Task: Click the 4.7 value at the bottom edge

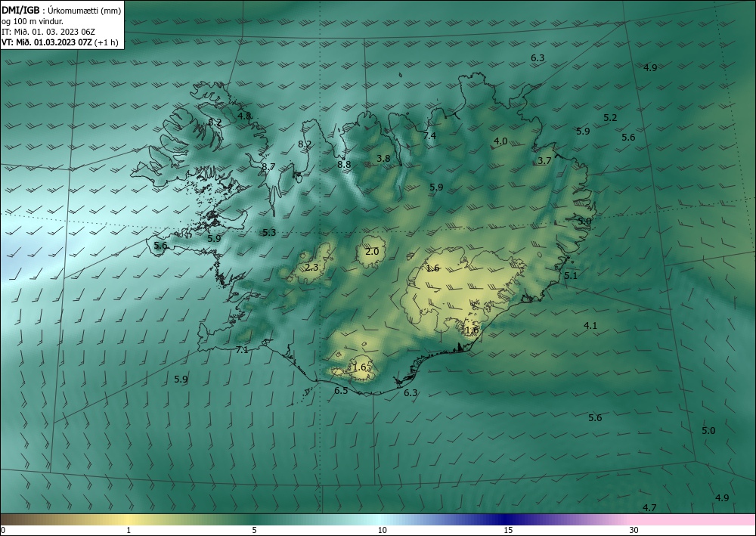Action: click(649, 507)
